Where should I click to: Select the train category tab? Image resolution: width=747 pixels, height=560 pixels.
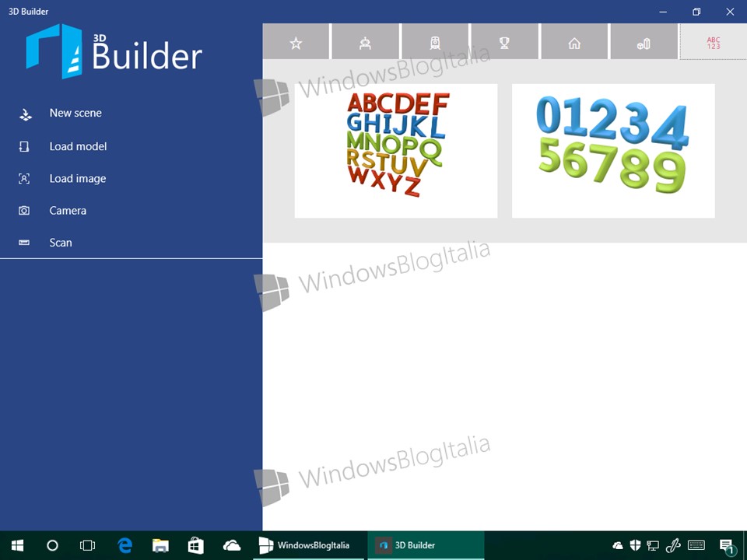(x=435, y=41)
